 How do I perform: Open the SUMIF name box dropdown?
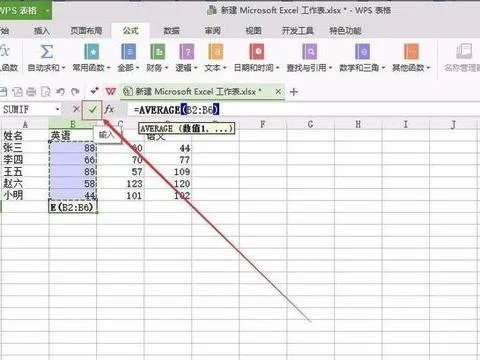pos(57,109)
